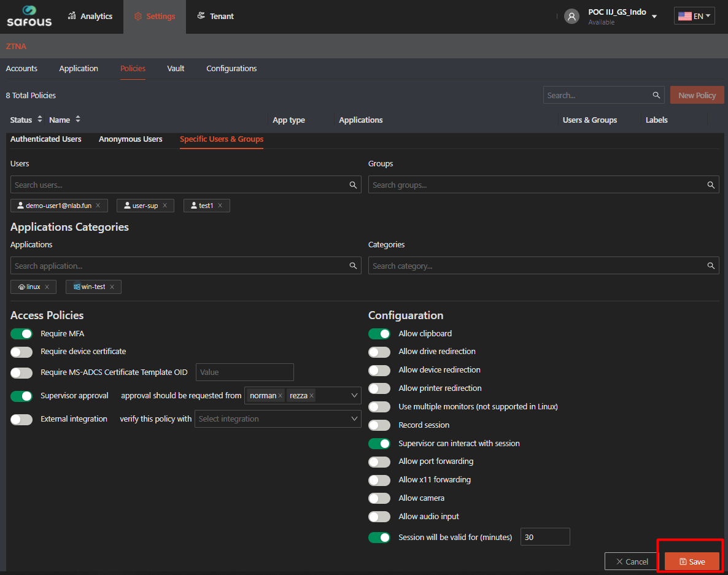
Task: Click the Safous logo
Action: [x=29, y=17]
